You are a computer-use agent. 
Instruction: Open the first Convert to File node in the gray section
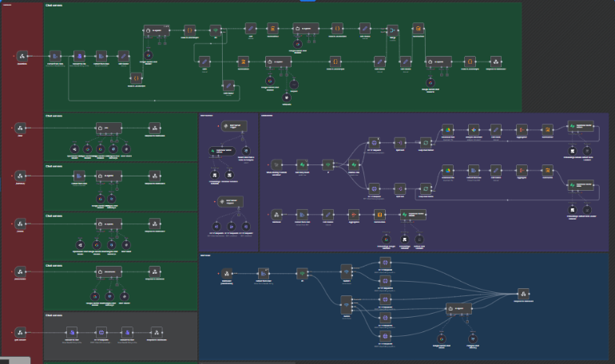coord(72,332)
